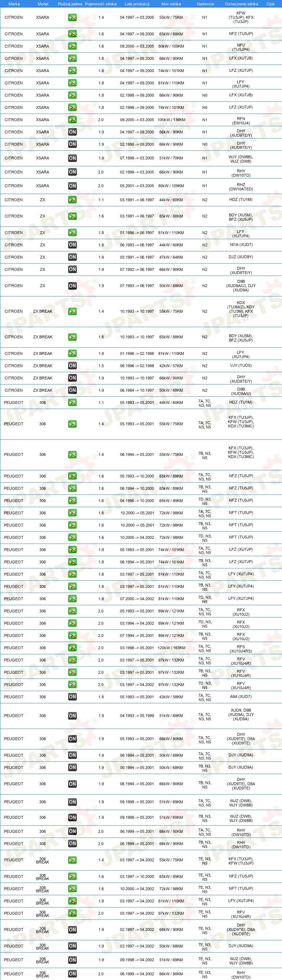Select engine code A9A (XUD7)

(x=241, y=696)
